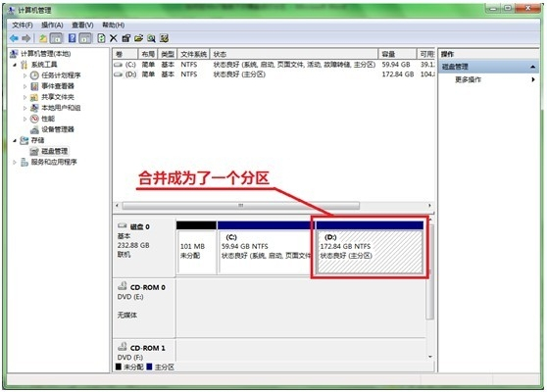Select the (C:) 59.94 GB NTFS partition block

[266, 247]
